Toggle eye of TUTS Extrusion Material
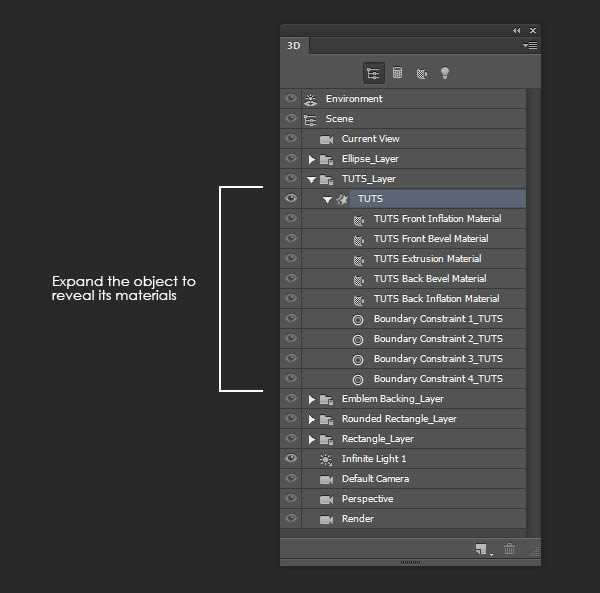The image size is (600, 593). click(x=291, y=258)
